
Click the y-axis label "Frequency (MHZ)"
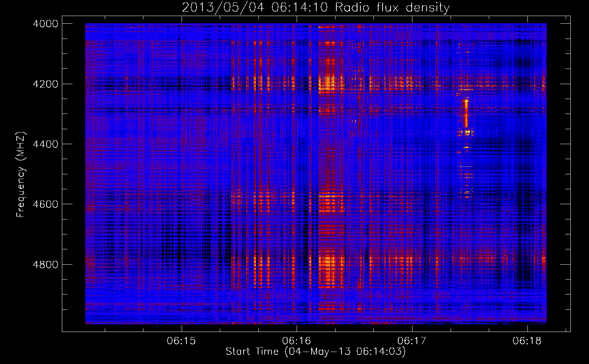pos(21,175)
